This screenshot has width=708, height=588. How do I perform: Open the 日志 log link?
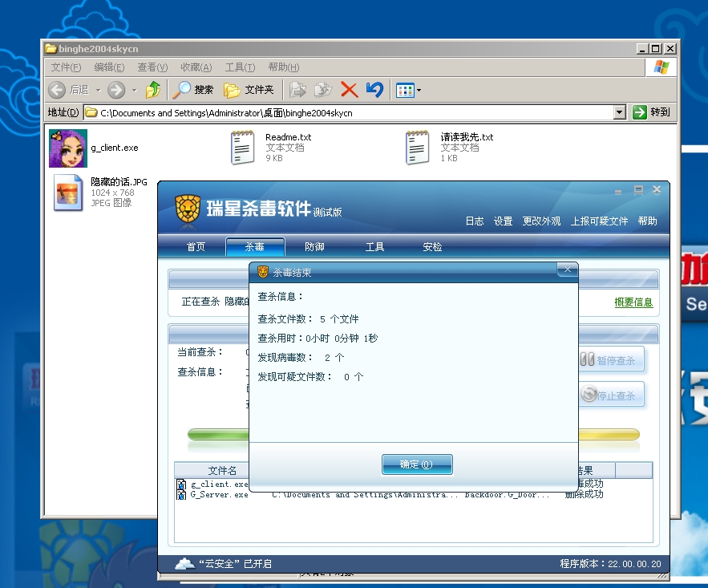coord(475,221)
